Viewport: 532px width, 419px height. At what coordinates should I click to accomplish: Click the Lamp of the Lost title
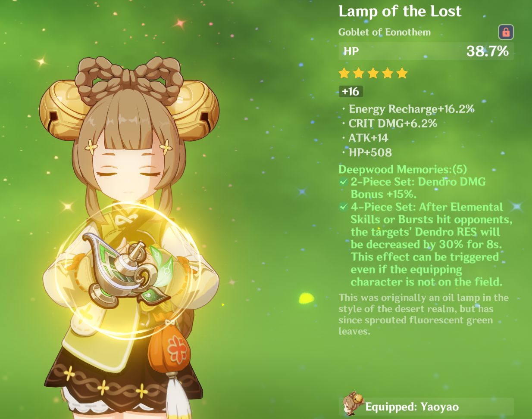click(400, 11)
